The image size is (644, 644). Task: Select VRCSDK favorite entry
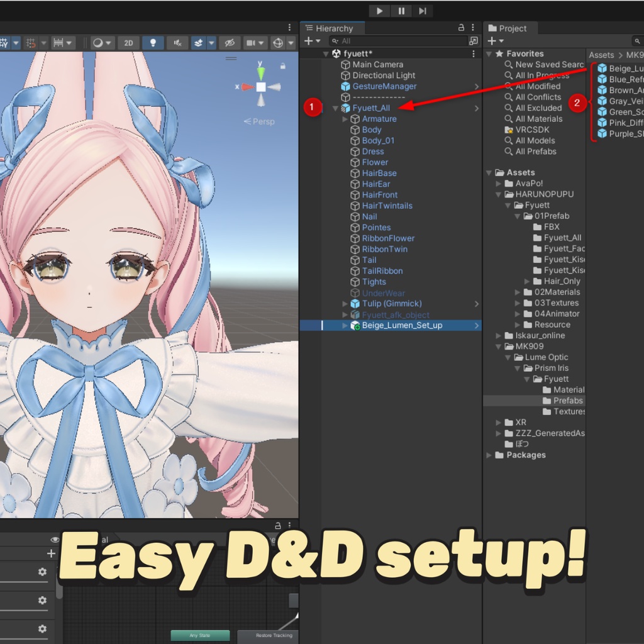tap(532, 130)
